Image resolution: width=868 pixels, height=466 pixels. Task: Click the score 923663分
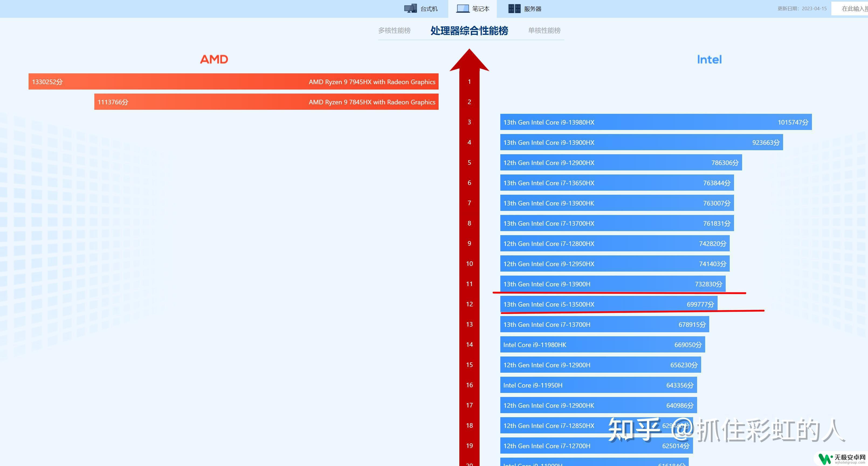[766, 143]
